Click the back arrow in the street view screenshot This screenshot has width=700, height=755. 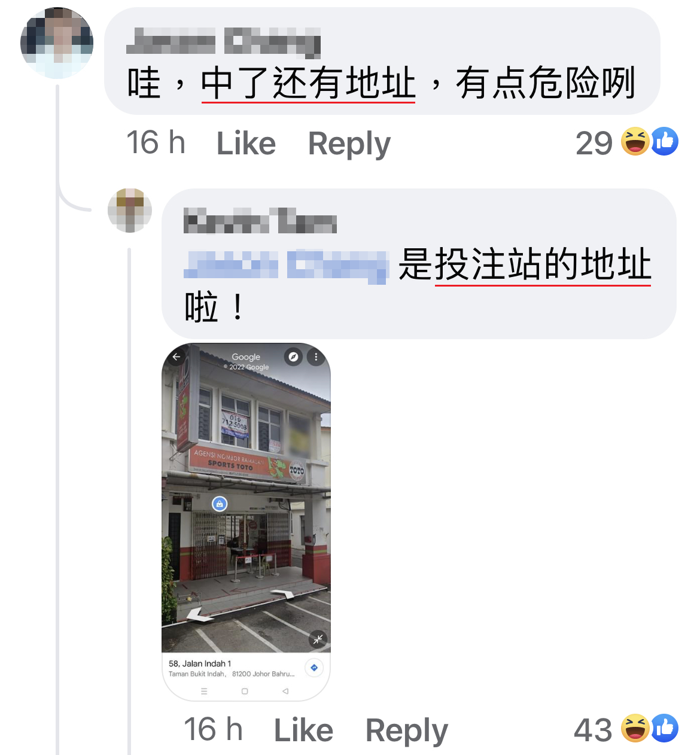pos(176,357)
